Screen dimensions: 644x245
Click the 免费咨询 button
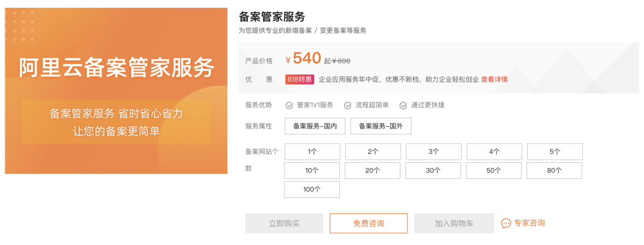369,224
